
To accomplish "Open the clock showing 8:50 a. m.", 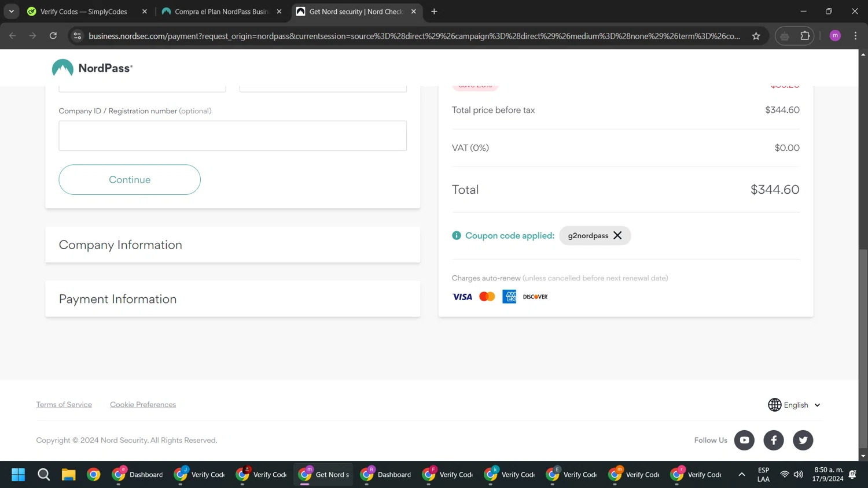I will point(828,475).
